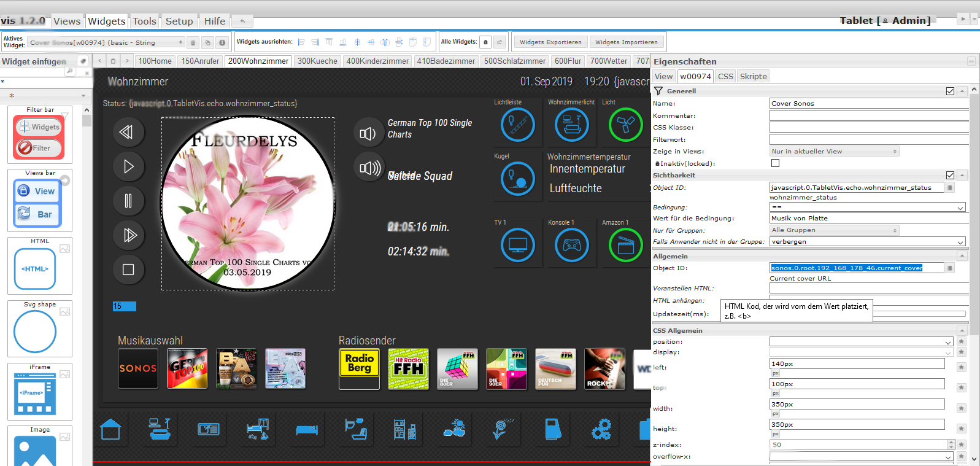Image resolution: width=980 pixels, height=466 pixels.
Task: Open the bed room navigation icon
Action: point(307,429)
